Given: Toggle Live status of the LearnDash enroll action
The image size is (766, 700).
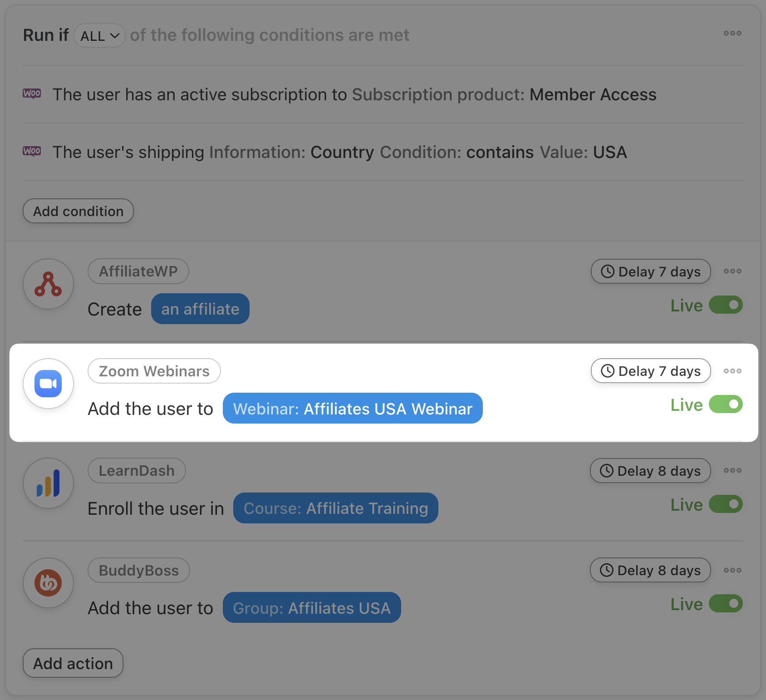Looking at the screenshot, I should pyautogui.click(x=726, y=504).
